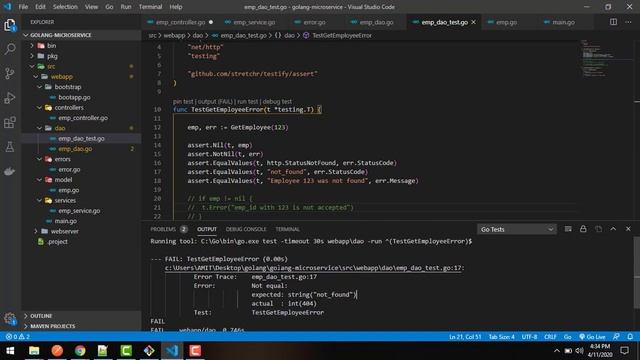Show the TERMINAL panel tab
This screenshot has height=360, width=640.
(287, 229)
